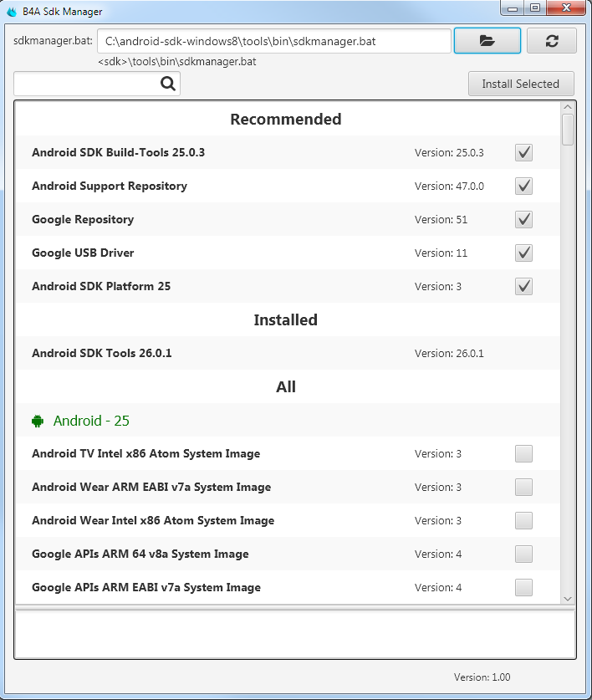This screenshot has width=592, height=700.
Task: Click the Installed section heading
Action: coord(286,320)
